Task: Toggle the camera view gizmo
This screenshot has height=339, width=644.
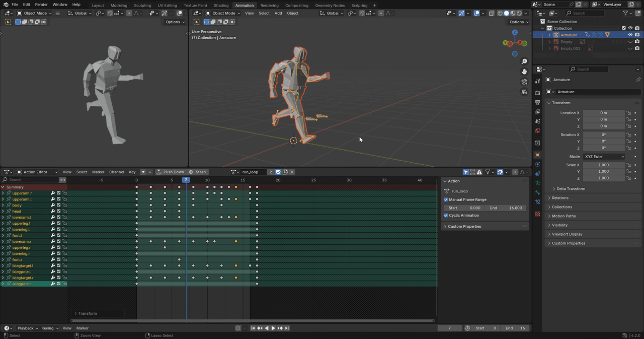Action: pos(524,82)
